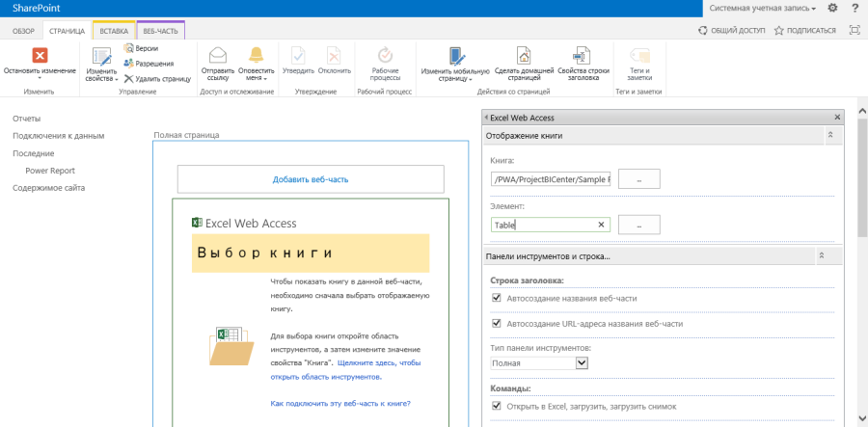Click the SharePoint logo text
This screenshot has height=427, width=868.
click(37, 9)
